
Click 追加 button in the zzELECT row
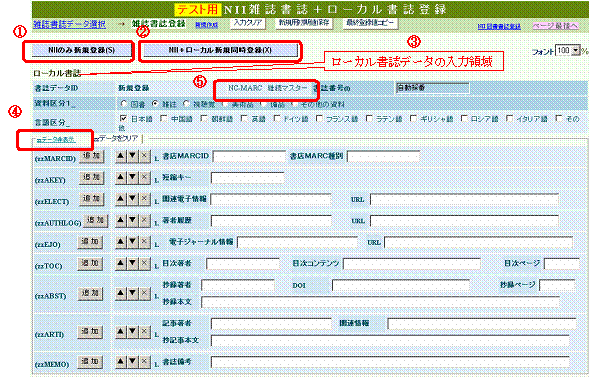pos(91,199)
